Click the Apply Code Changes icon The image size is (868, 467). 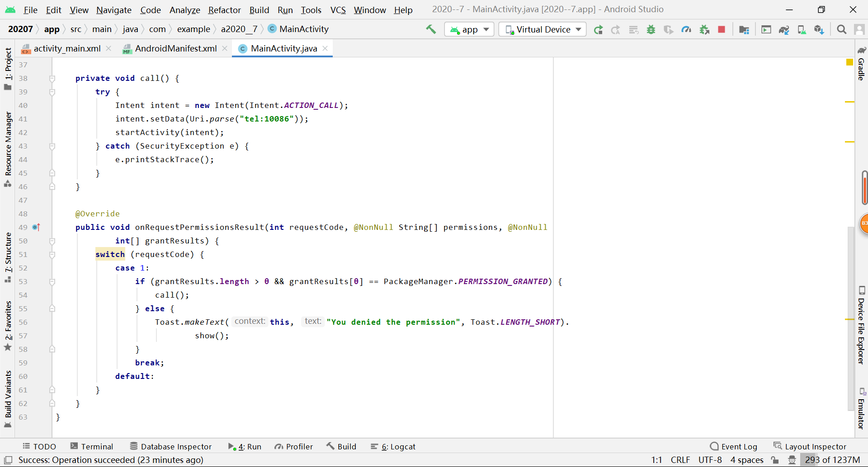pyautogui.click(x=633, y=30)
